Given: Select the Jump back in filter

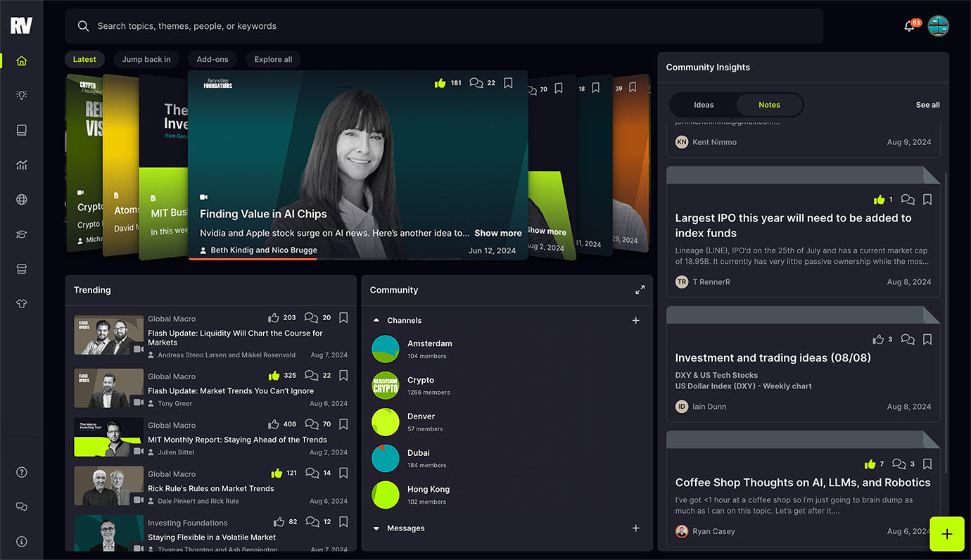Looking at the screenshot, I should [146, 60].
